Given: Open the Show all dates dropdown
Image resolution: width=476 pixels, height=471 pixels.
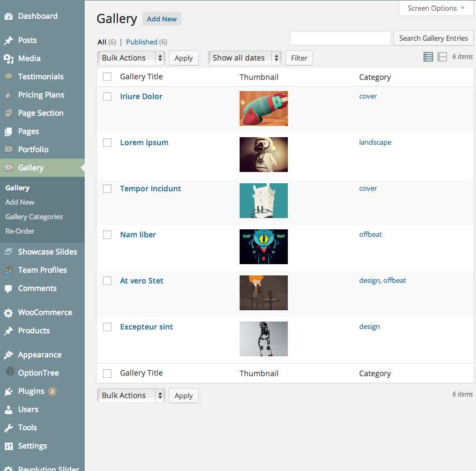Looking at the screenshot, I should point(244,57).
